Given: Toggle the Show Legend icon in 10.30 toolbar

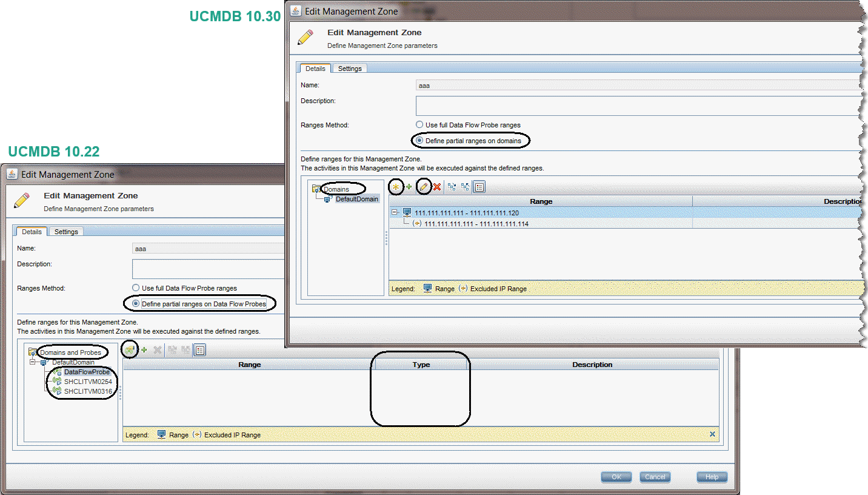Looking at the screenshot, I should pyautogui.click(x=479, y=187).
